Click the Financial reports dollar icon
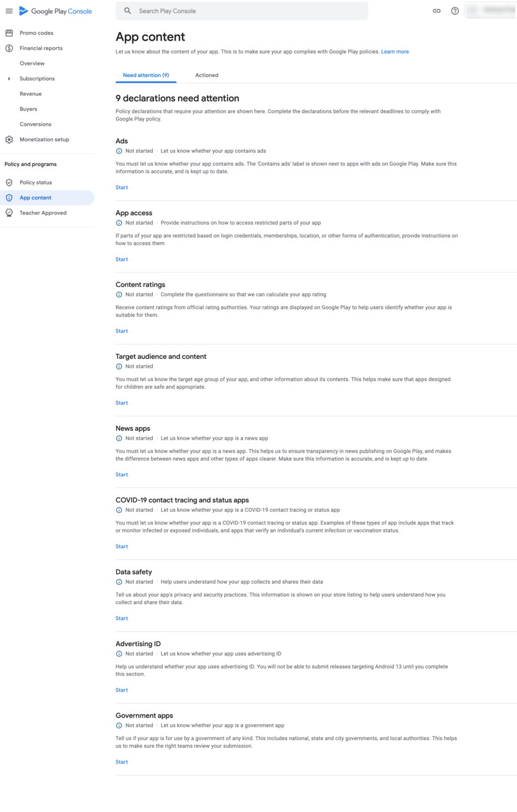Image resolution: width=517 pixels, height=812 pixels. [9, 48]
